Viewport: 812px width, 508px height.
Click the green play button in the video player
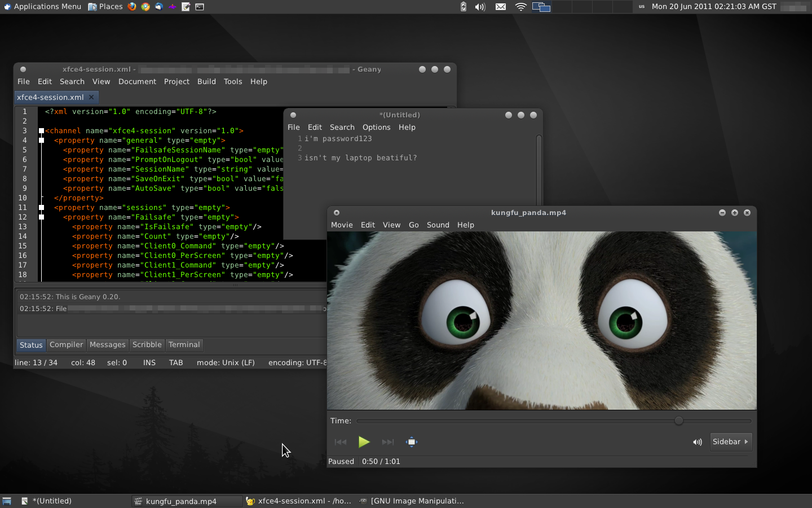point(364,442)
